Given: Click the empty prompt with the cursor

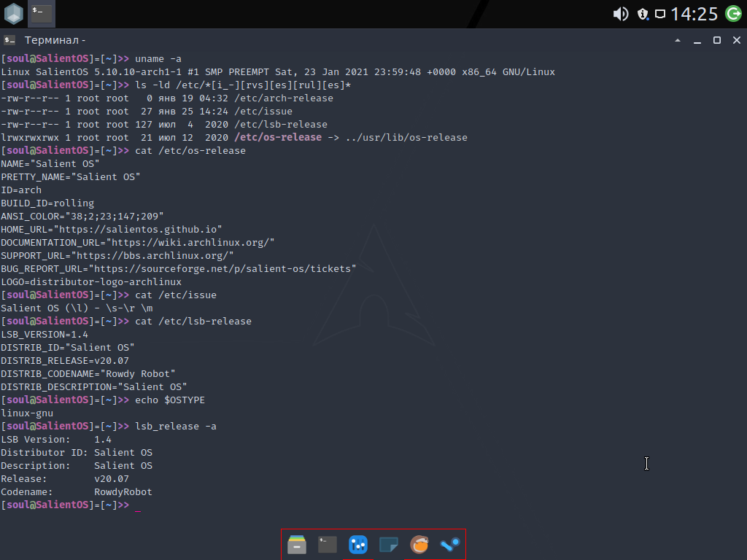Looking at the screenshot, I should 71,505.
